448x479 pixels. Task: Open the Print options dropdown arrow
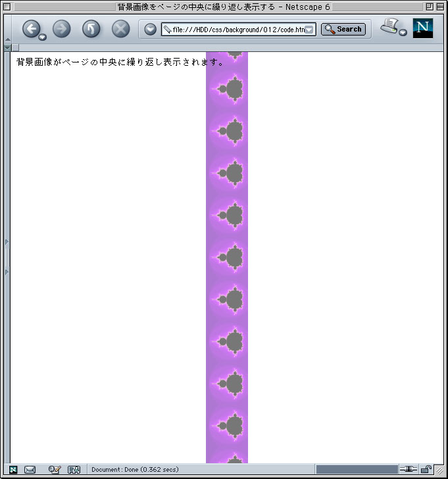click(403, 32)
